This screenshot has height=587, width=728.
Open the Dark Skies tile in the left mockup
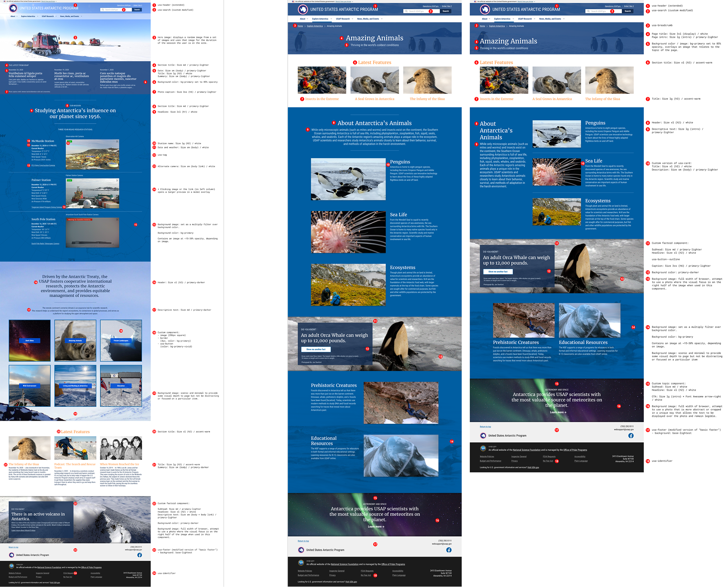[x=30, y=340]
